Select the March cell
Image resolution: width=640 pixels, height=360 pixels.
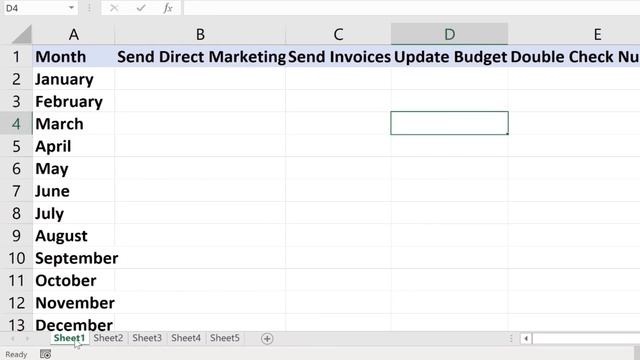[x=73, y=124]
